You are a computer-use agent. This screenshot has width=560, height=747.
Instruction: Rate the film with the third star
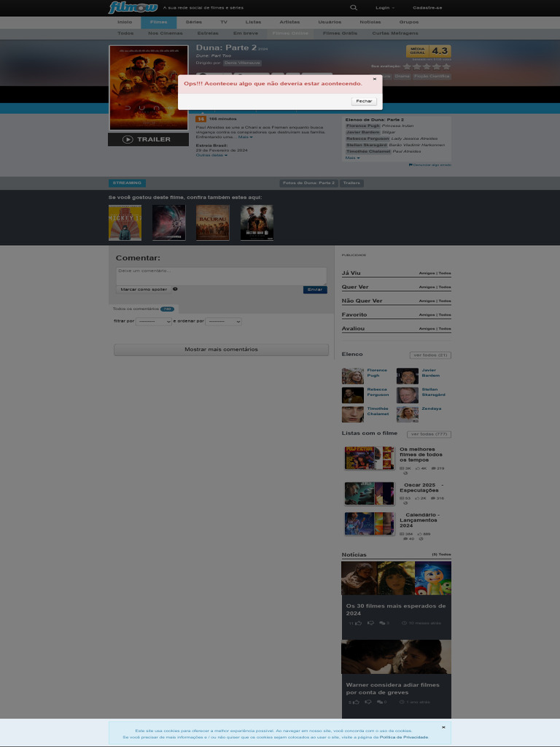coord(427,66)
